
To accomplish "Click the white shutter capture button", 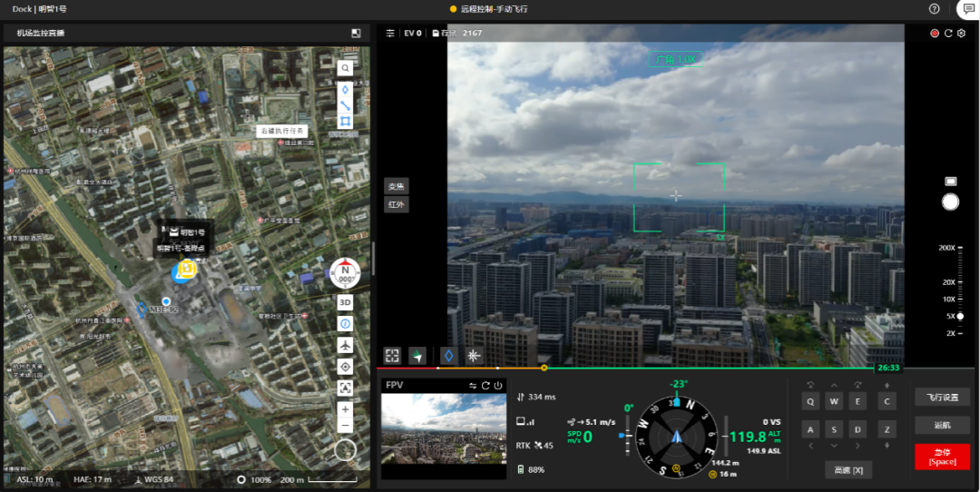I will coord(951,202).
